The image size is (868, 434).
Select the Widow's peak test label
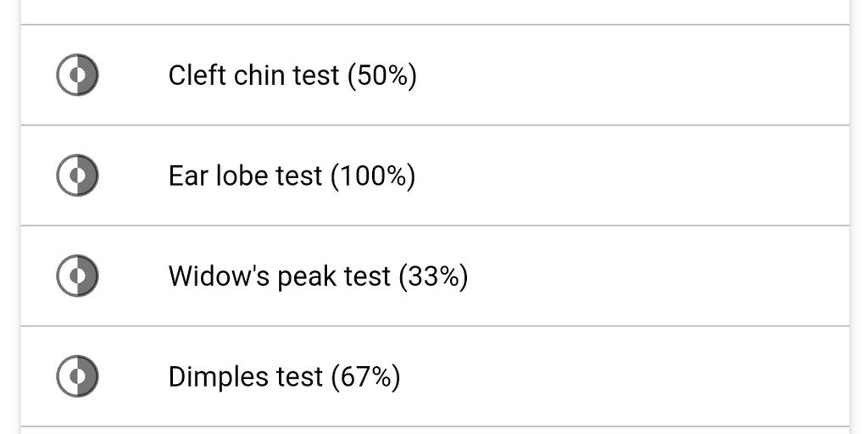pos(280,276)
